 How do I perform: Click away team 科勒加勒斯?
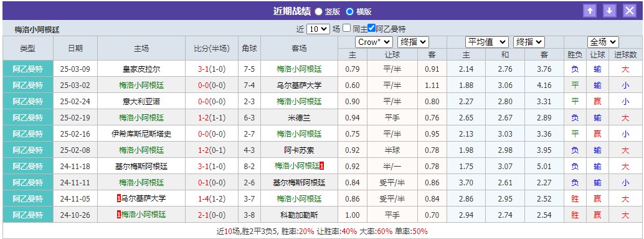(x=299, y=215)
